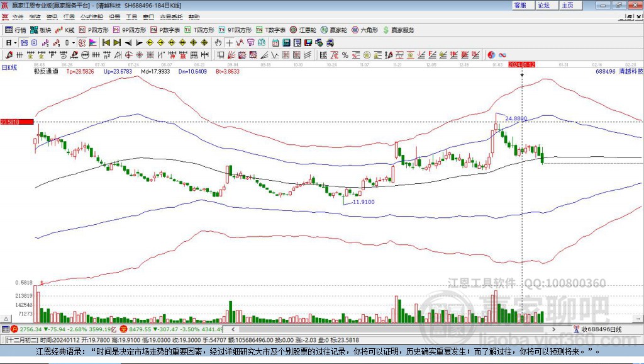This screenshot has width=644, height=364.
Task: Select the hand pan tool
Action: point(218,43)
